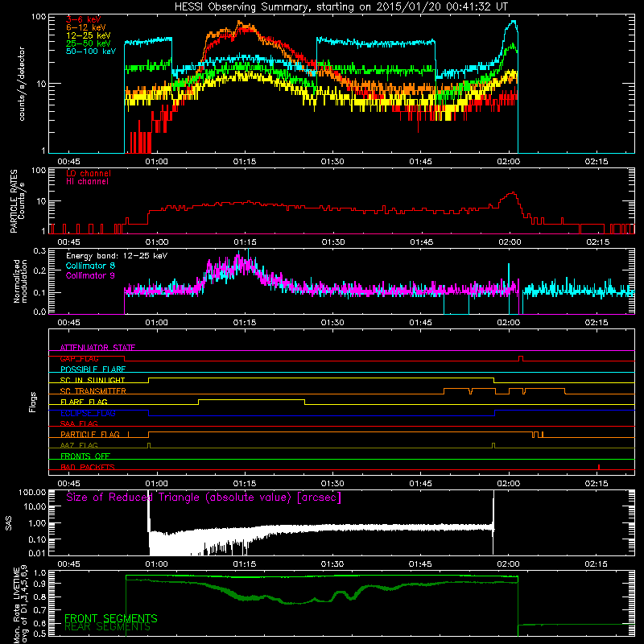Screen dimensions: 644x644
Task: Select the 6-12 keV legend label
Action: 86,27
